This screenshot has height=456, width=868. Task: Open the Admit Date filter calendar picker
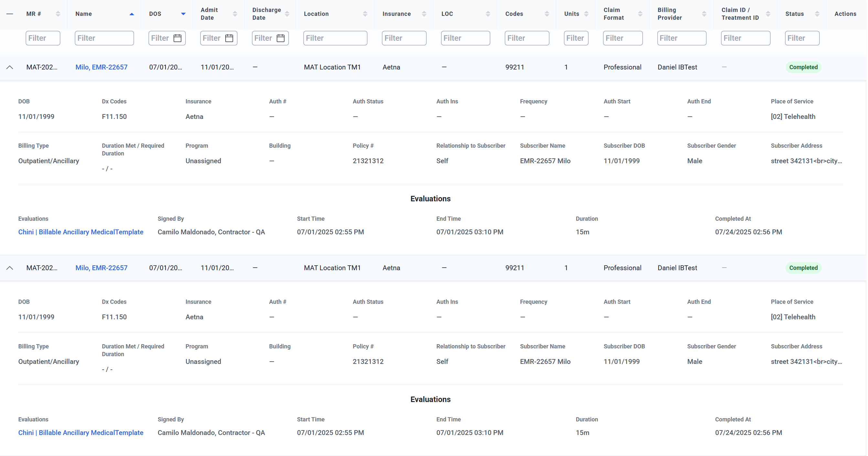click(x=229, y=38)
